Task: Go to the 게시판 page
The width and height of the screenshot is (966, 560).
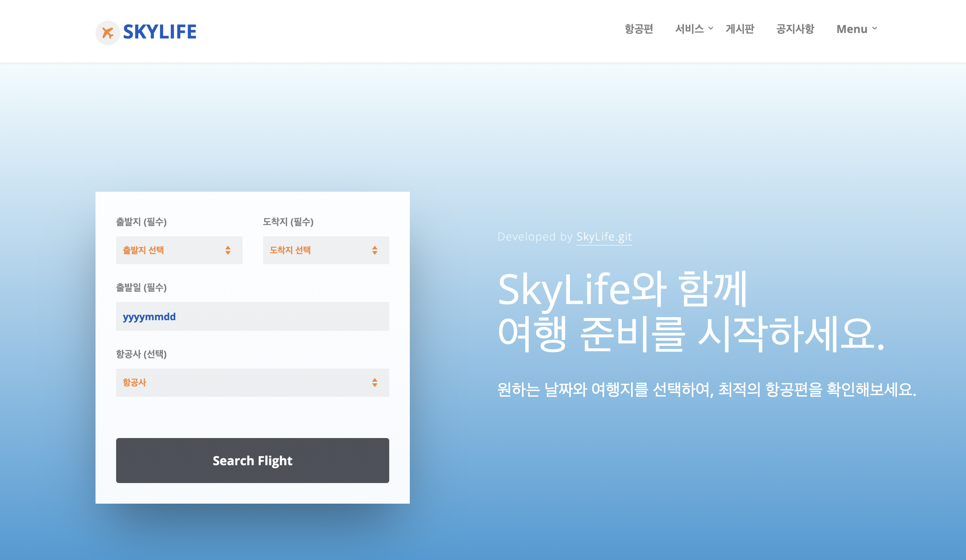Action: 740,29
